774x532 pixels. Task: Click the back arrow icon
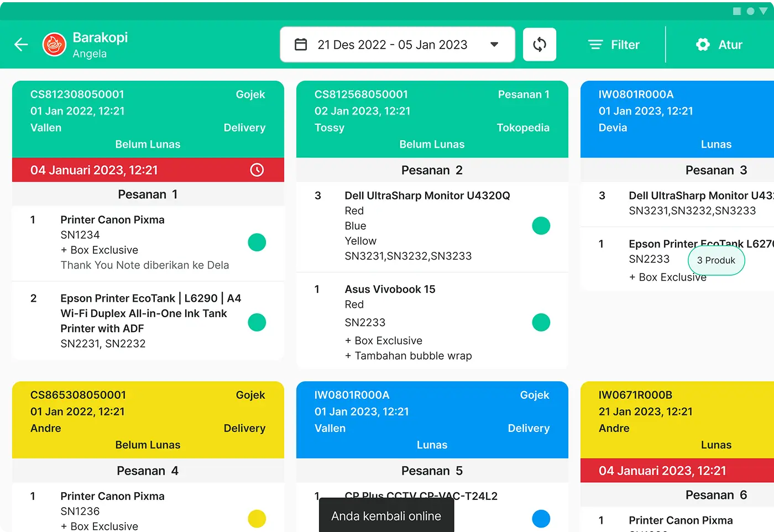click(x=21, y=45)
